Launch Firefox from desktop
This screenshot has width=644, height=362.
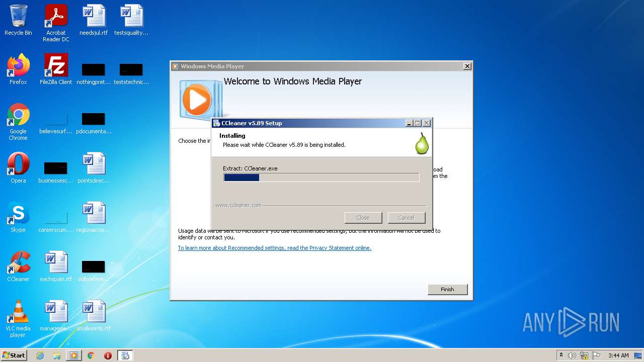18,69
